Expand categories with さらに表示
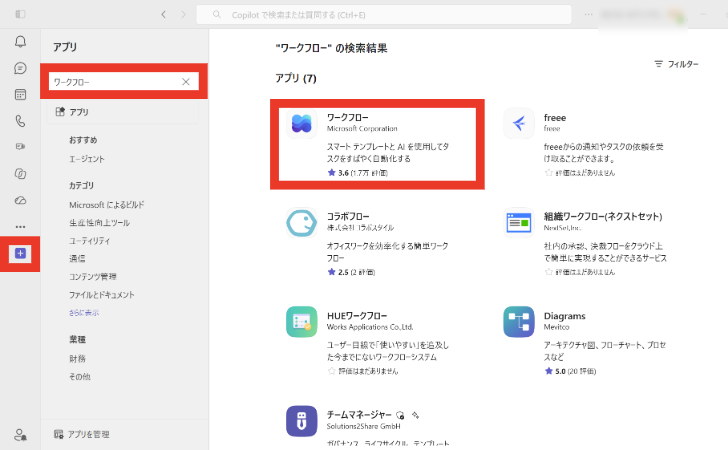Image resolution: width=728 pixels, height=450 pixels. (84, 313)
